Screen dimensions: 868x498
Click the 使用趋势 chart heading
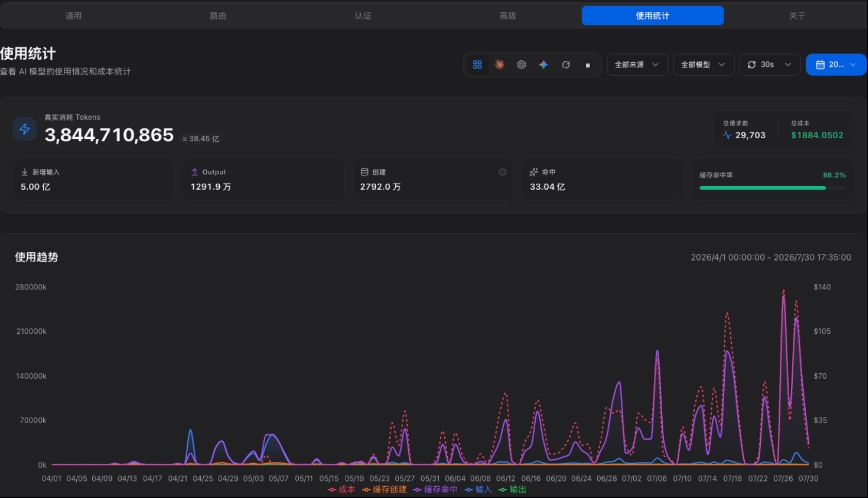point(37,257)
